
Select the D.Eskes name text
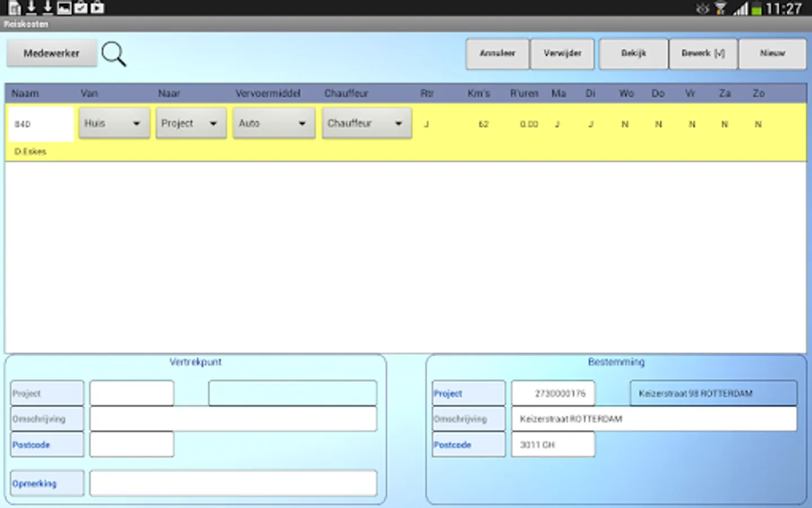pos(30,151)
